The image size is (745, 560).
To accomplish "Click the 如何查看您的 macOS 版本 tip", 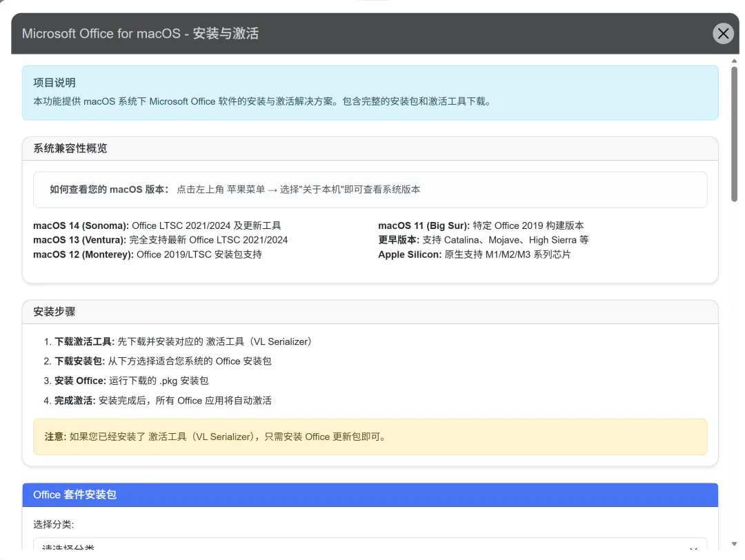I will point(370,190).
